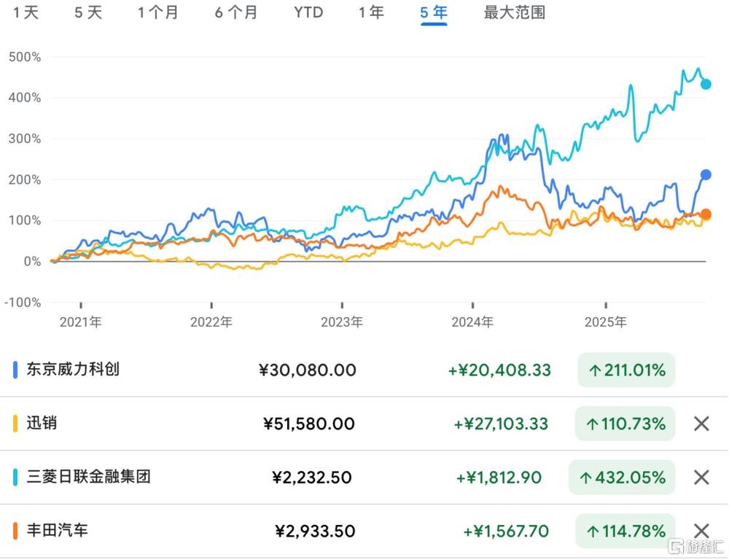The width and height of the screenshot is (729, 560).
Task: Select the 1天 time range tab
Action: (26, 13)
